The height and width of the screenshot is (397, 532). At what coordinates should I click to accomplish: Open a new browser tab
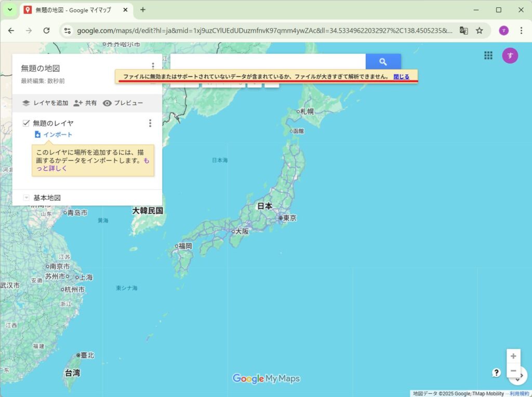click(143, 10)
